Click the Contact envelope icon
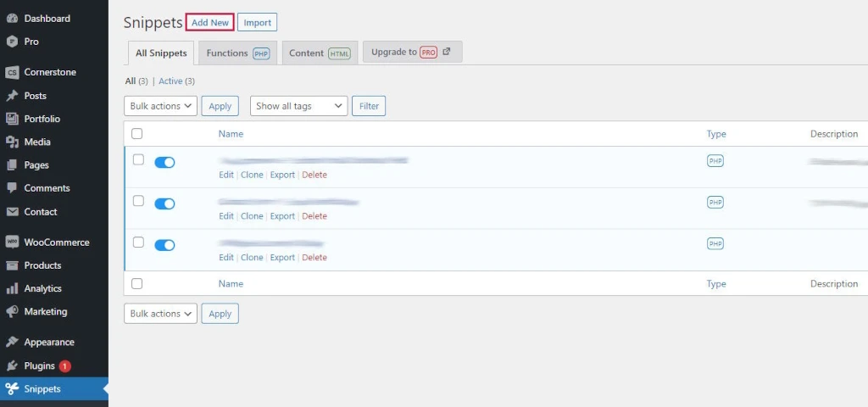 pyautogui.click(x=12, y=211)
